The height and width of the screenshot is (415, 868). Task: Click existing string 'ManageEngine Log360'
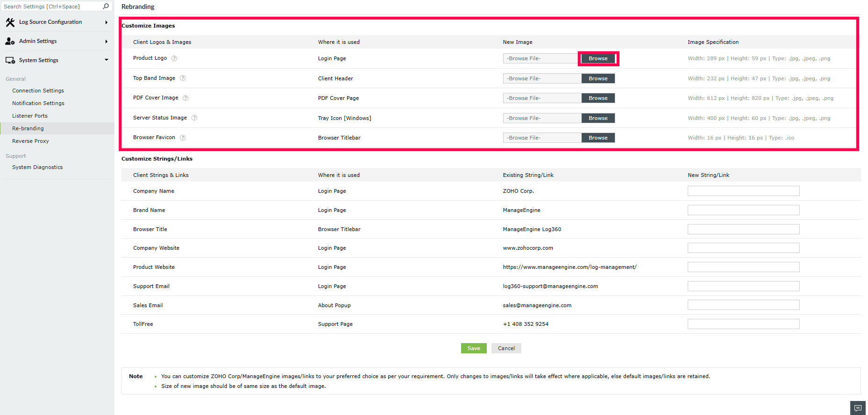point(532,229)
